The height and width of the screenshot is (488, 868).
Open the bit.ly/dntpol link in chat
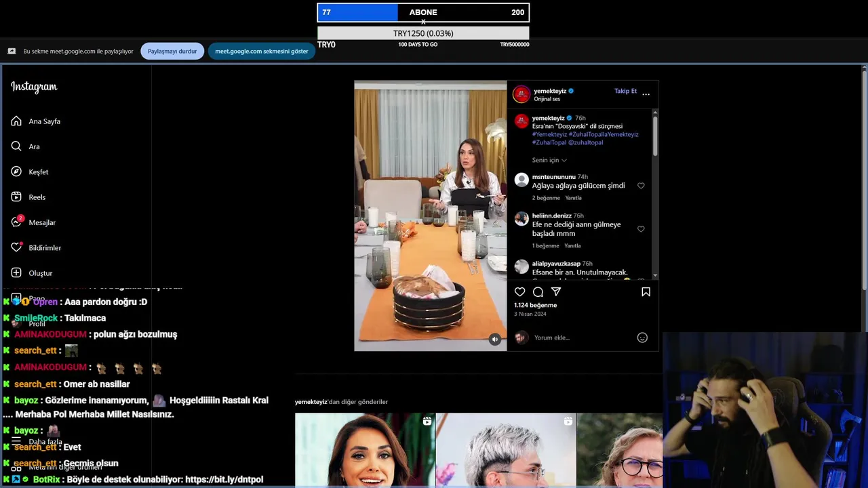pyautogui.click(x=224, y=479)
